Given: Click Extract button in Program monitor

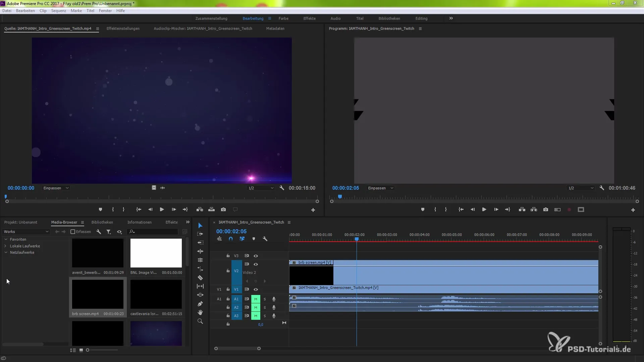Looking at the screenshot, I should point(534,209).
